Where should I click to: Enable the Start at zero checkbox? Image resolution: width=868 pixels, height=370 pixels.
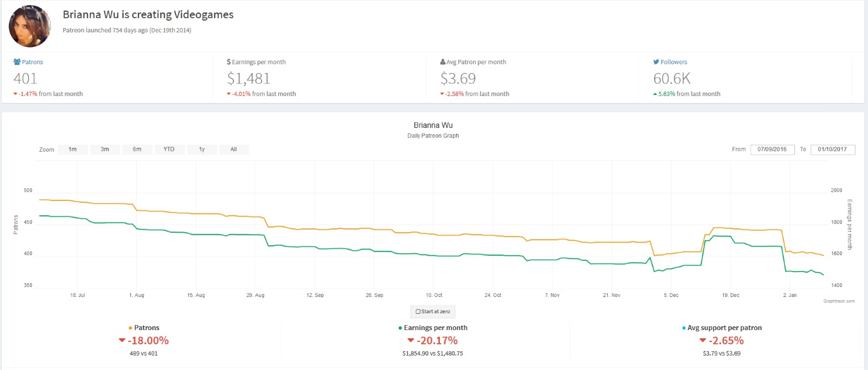click(418, 311)
